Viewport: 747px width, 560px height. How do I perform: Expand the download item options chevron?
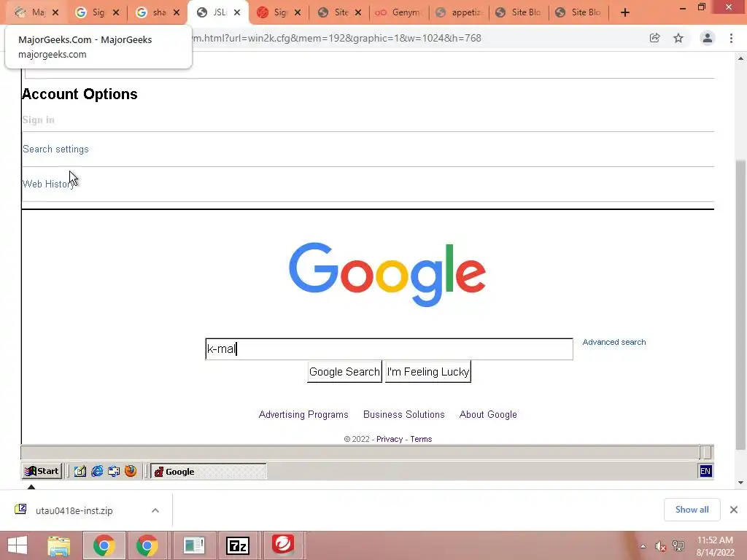(155, 510)
